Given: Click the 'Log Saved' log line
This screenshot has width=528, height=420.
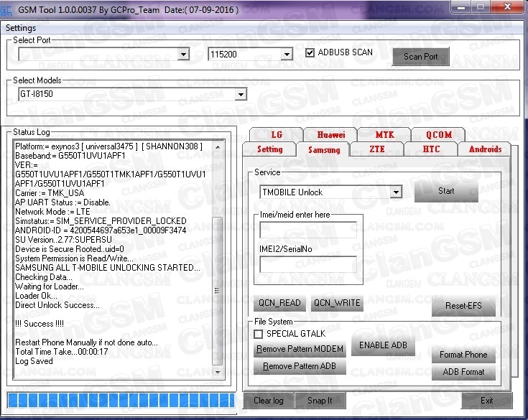Looking at the screenshot, I should (x=34, y=361).
